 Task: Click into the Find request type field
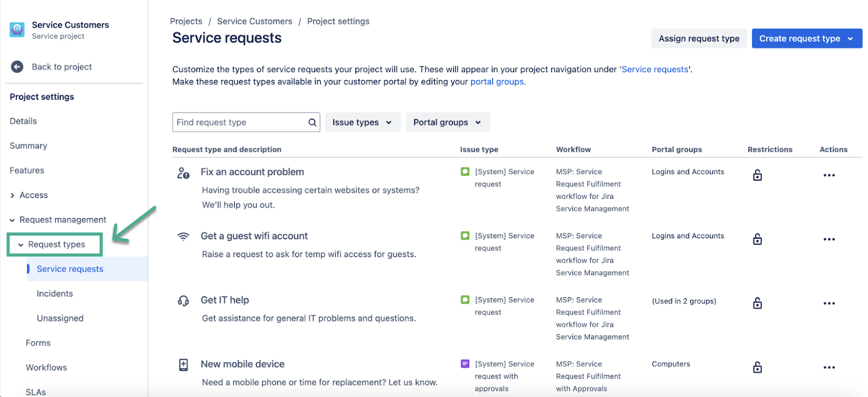click(x=240, y=123)
